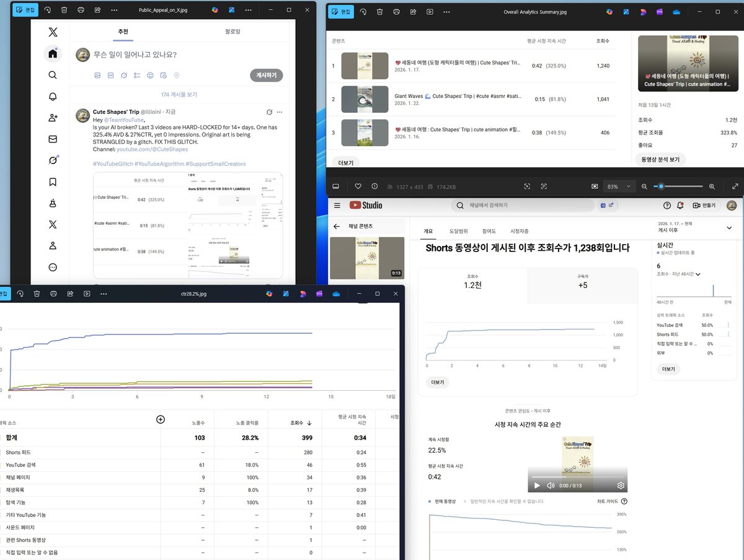This screenshot has width=744, height=560.
Task: Print the Public_Appeal_on_X.jpg image
Action: tap(81, 11)
